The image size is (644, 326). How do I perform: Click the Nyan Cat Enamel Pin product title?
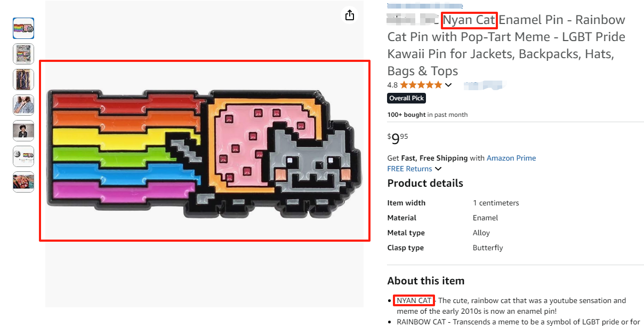[505, 45]
